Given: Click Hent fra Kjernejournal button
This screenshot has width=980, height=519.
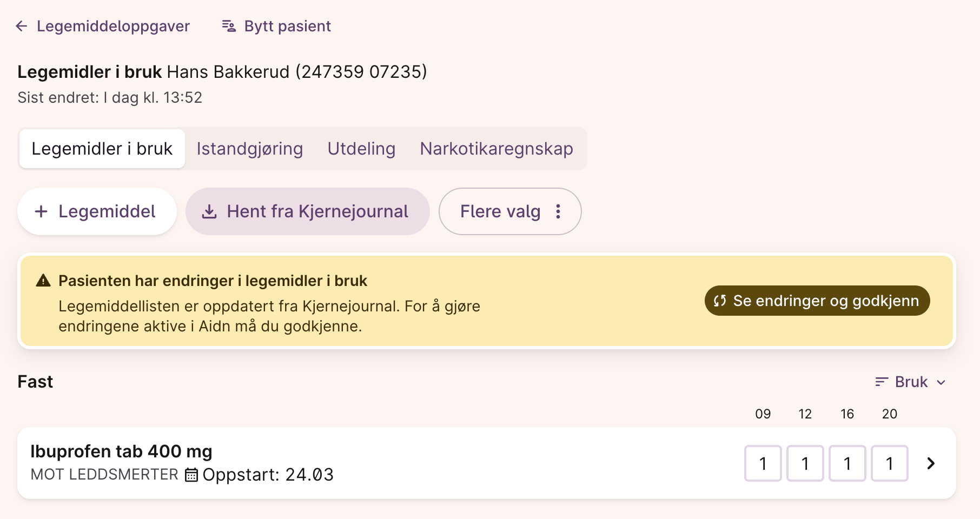Looking at the screenshot, I should pyautogui.click(x=307, y=211).
